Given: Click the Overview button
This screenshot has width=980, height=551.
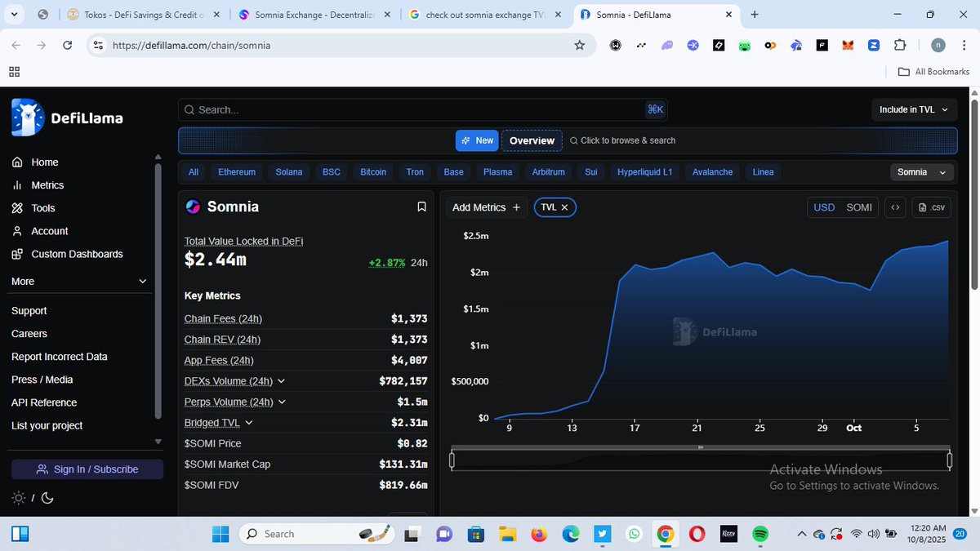Looking at the screenshot, I should click(x=532, y=140).
